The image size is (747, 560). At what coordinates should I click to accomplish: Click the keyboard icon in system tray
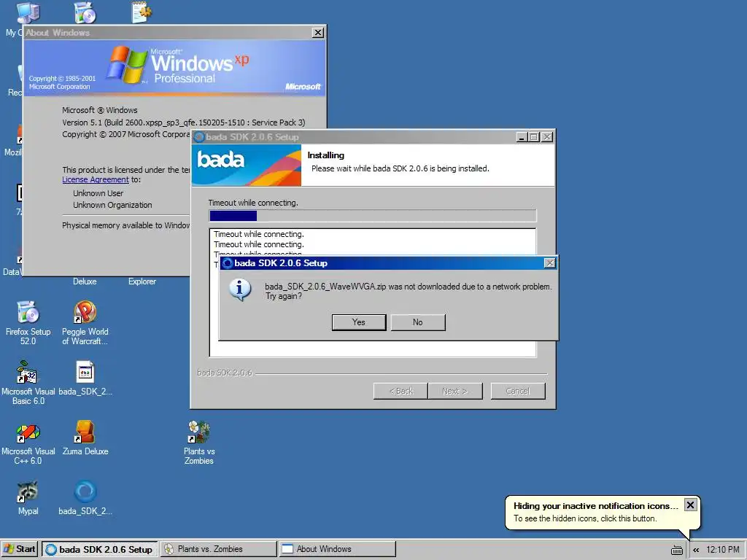(676, 550)
